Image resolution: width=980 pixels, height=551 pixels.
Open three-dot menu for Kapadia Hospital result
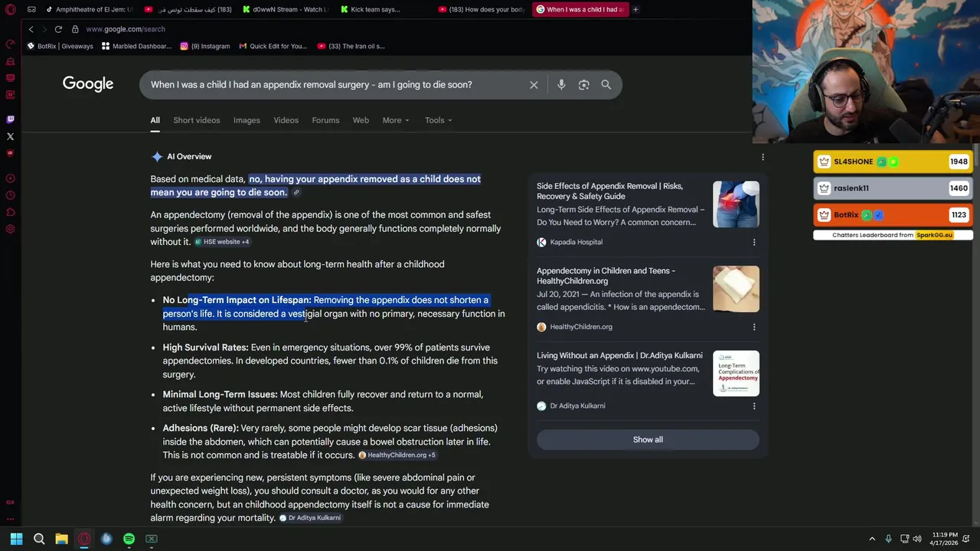(754, 243)
